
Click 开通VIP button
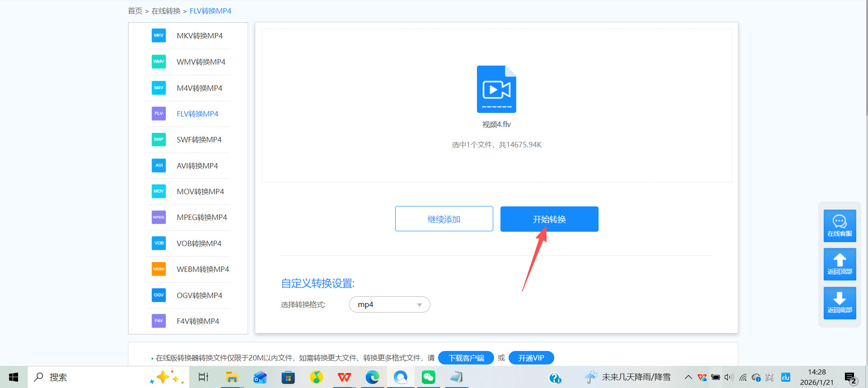pos(531,358)
